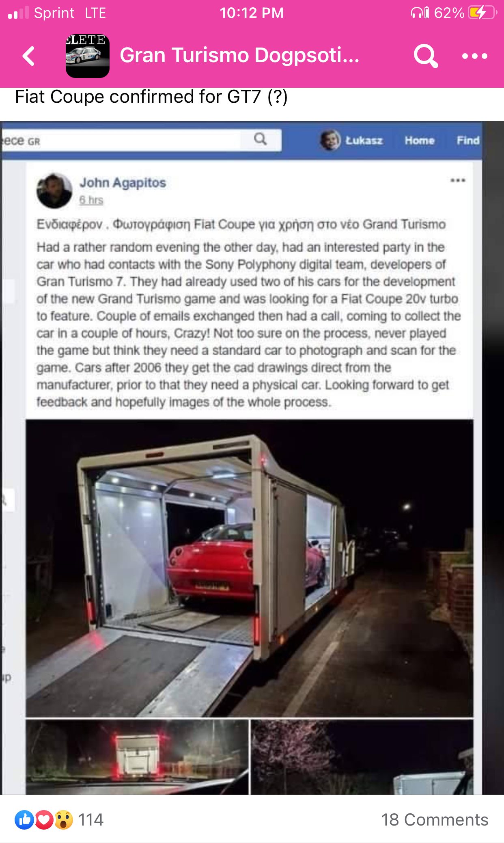Click the search magnifier in embedded Facebook bar
This screenshot has width=504, height=843.
tap(261, 139)
